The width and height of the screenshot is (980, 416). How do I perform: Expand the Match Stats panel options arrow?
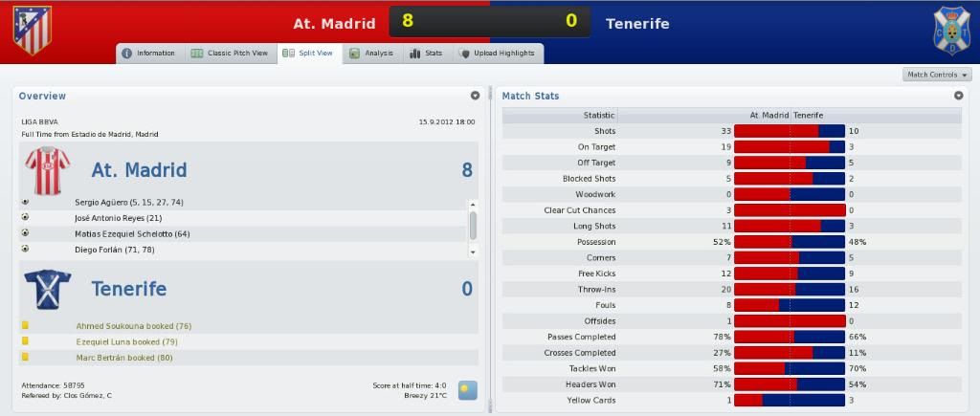coord(958,96)
